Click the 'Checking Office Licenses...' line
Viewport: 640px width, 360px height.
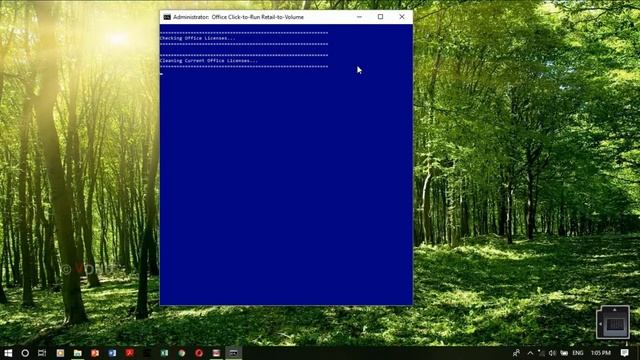click(x=198, y=38)
